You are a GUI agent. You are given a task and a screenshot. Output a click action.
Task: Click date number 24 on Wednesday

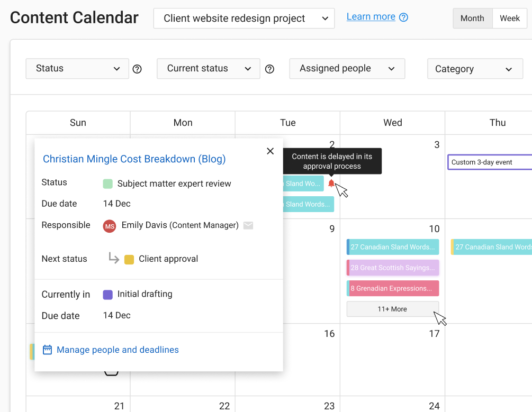pyautogui.click(x=434, y=406)
